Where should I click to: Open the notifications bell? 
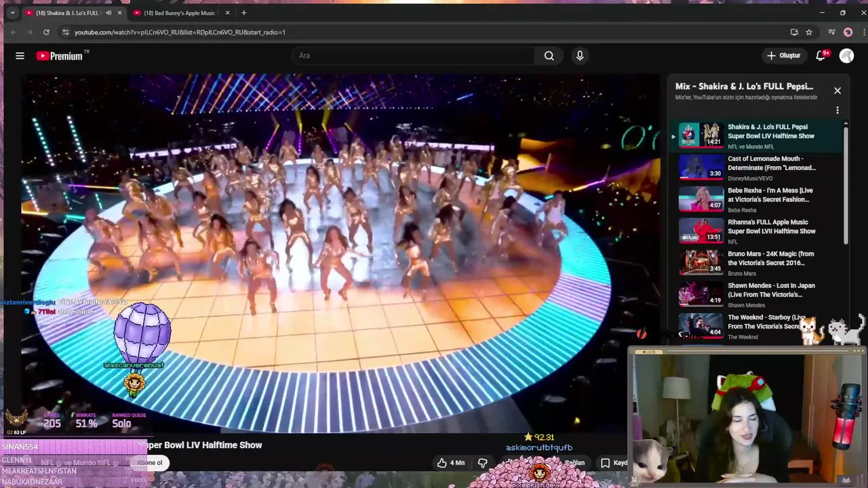click(821, 56)
